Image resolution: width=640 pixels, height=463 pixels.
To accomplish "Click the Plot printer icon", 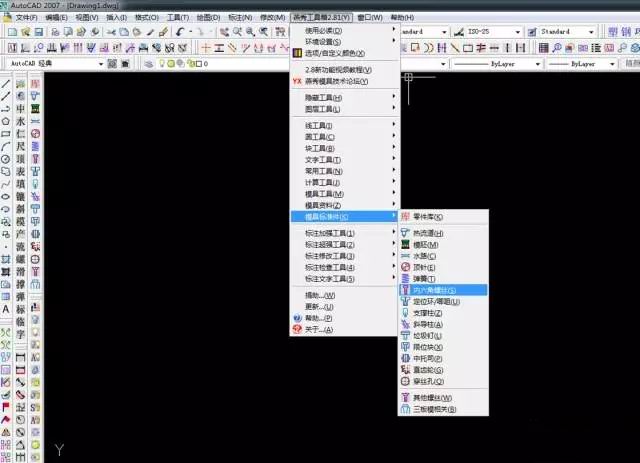I will tap(56, 32).
